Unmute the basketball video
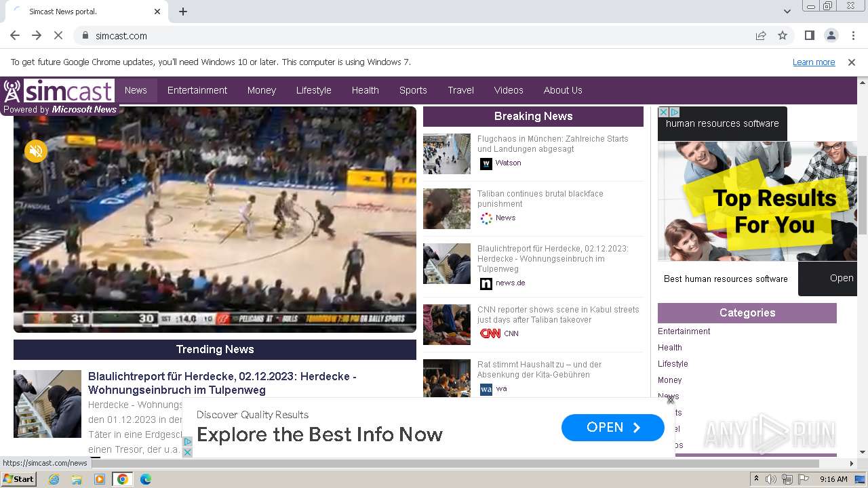The width and height of the screenshot is (868, 488). pyautogui.click(x=36, y=151)
